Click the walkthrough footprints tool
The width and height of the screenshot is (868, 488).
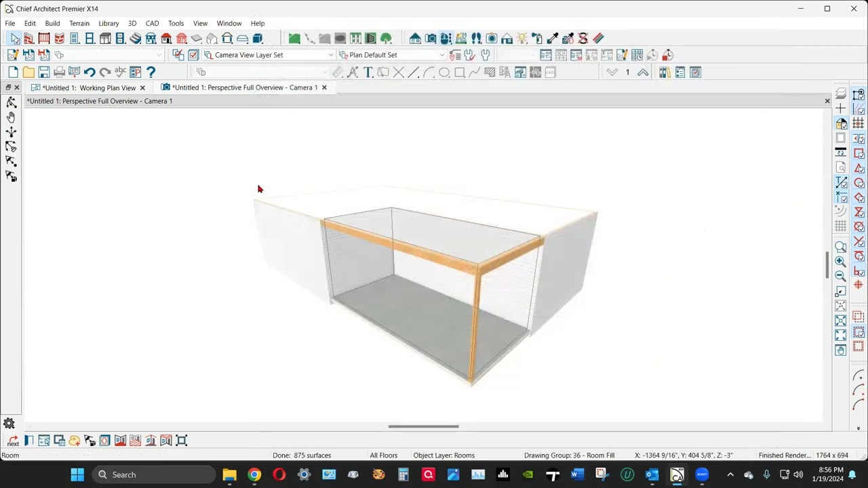tap(477, 39)
